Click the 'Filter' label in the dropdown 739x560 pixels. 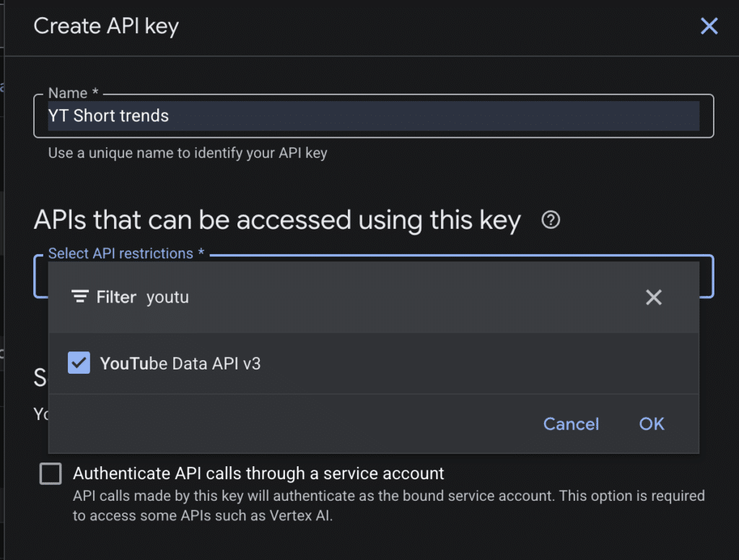116,297
